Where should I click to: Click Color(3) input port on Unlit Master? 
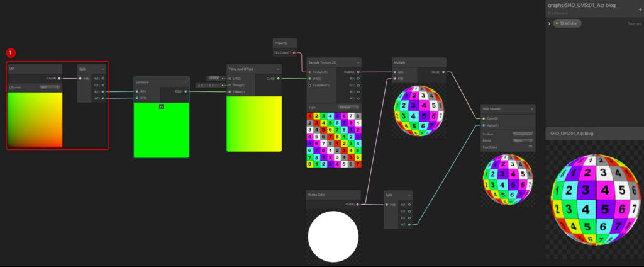[x=484, y=118]
